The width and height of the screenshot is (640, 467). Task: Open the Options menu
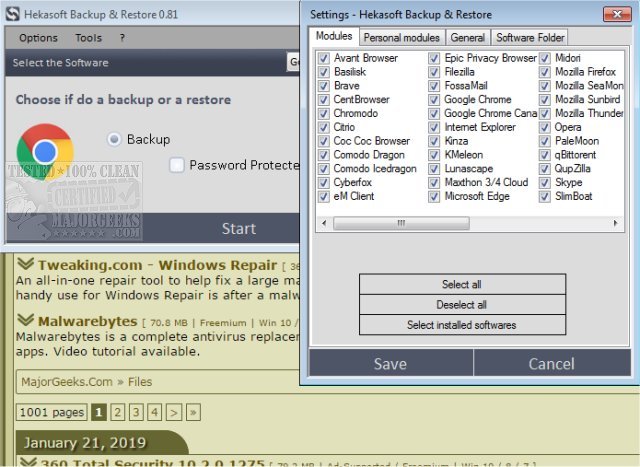[x=38, y=38]
